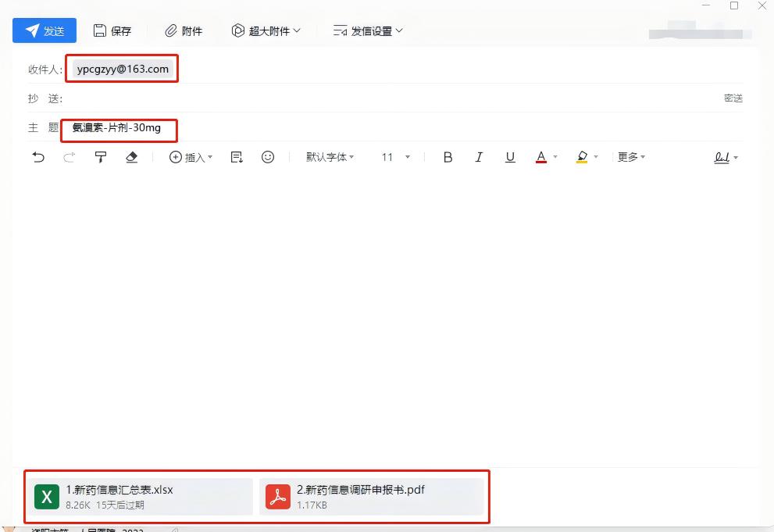Click the 密送 BCC link
The width and height of the screenshot is (774, 532).
(733, 98)
